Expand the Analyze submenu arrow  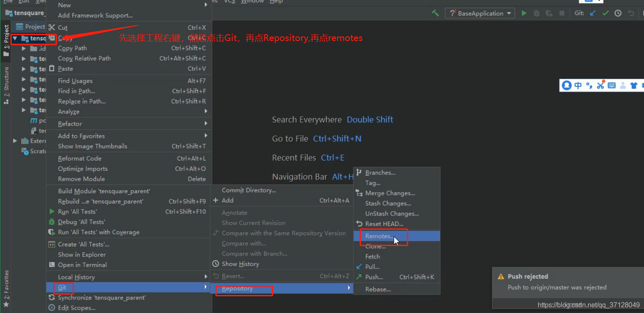[206, 111]
